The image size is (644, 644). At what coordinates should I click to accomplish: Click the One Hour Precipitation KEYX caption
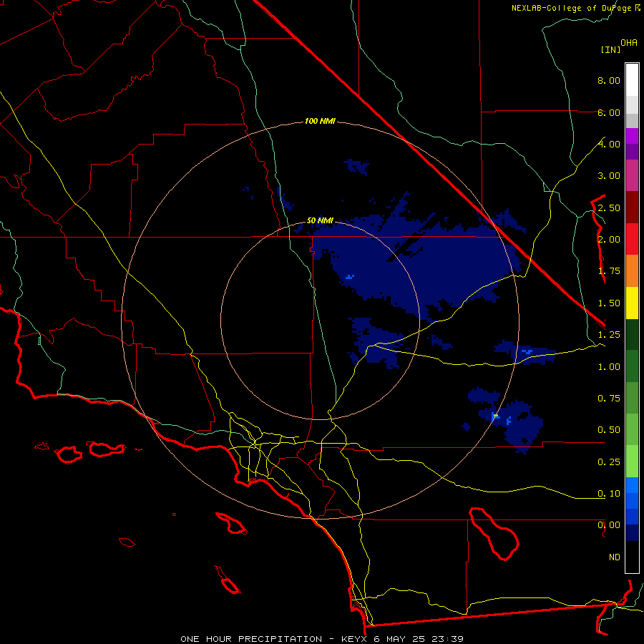(321, 639)
